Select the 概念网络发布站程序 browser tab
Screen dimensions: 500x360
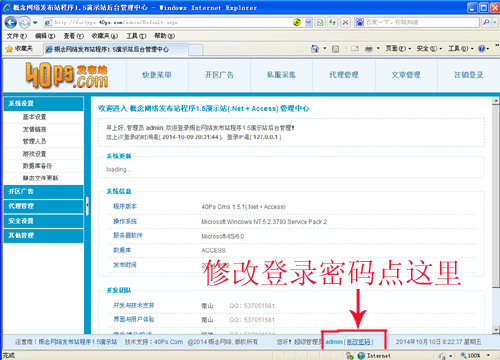point(115,49)
